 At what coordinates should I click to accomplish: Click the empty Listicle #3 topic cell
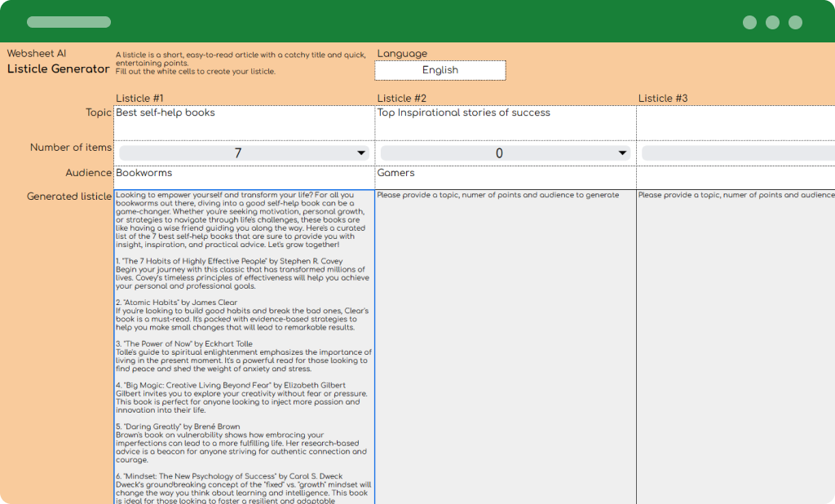coord(736,122)
